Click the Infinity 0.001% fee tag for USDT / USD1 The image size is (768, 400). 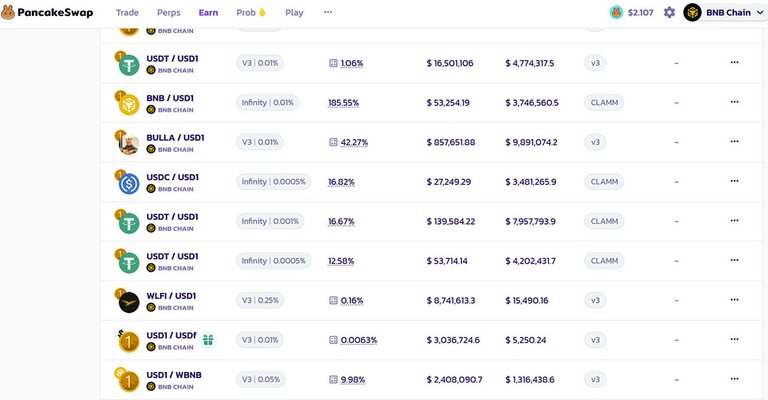click(x=269, y=221)
